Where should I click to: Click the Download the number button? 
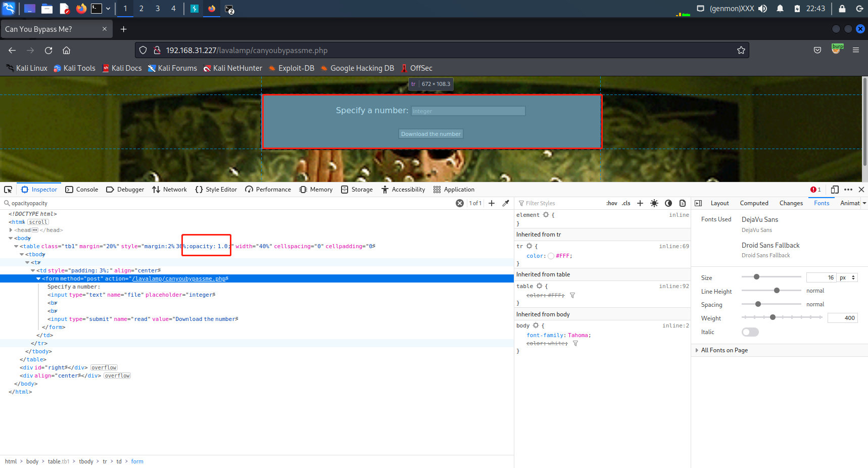coord(431,134)
